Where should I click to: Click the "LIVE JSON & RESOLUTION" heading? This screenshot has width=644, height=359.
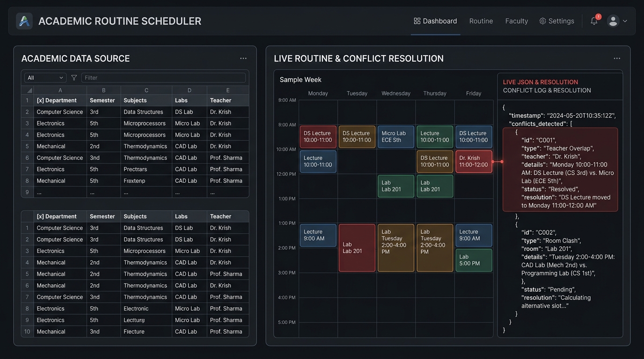click(x=540, y=82)
